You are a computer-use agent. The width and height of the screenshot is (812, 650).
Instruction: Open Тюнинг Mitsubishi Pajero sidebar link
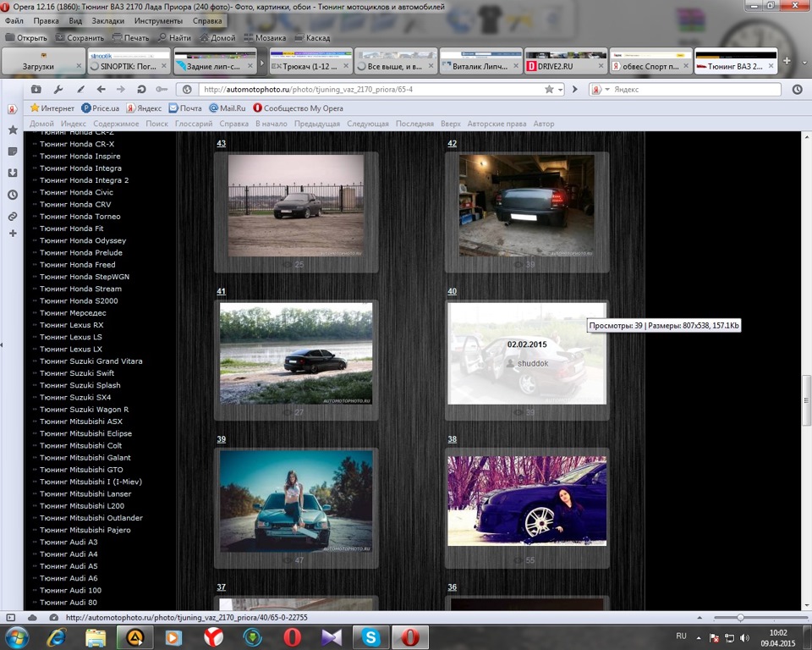point(85,530)
